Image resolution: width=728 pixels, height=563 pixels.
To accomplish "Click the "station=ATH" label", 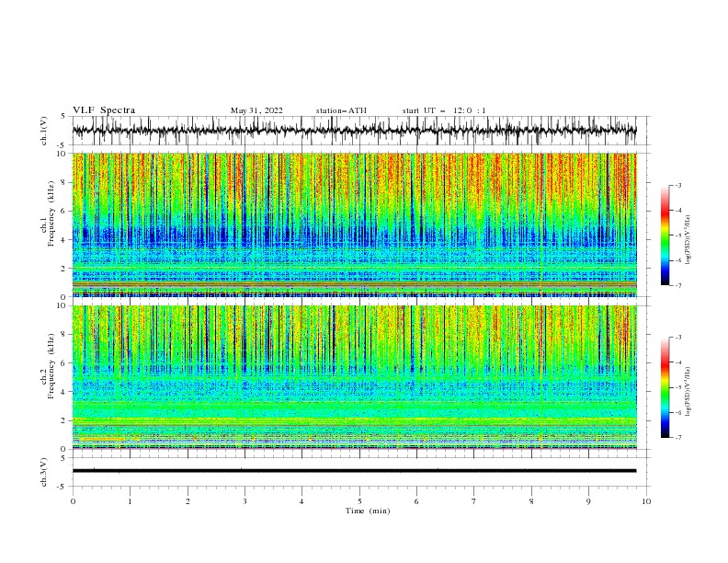I will coord(341,110).
